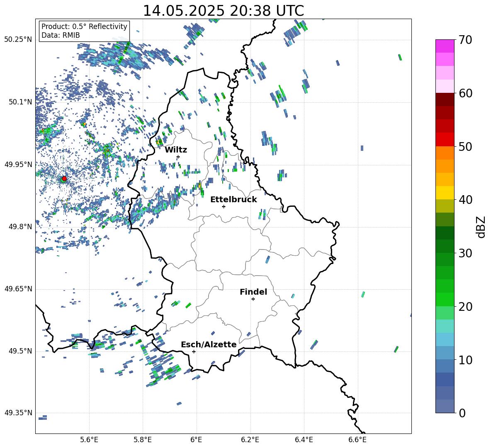491x448 pixels.
Task: Pick the dark blue colorbar segment near 0
Action: point(445,406)
